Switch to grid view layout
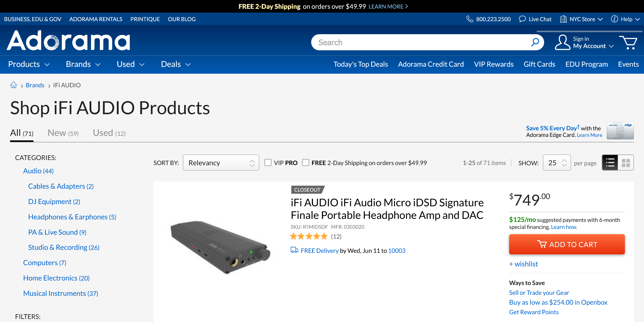Screen dimensions: 644x322 (626, 163)
